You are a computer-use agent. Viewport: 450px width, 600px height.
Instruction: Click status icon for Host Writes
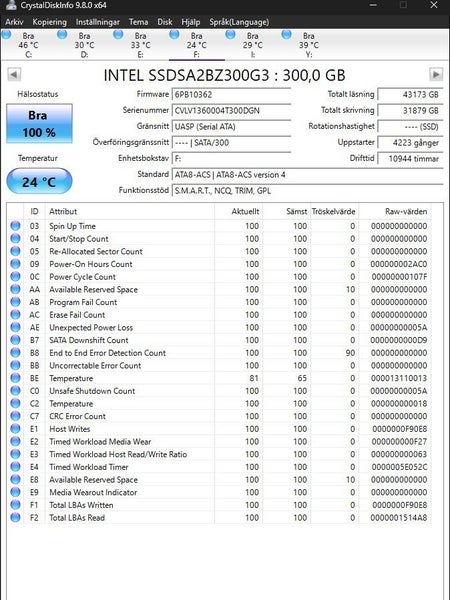click(x=15, y=428)
